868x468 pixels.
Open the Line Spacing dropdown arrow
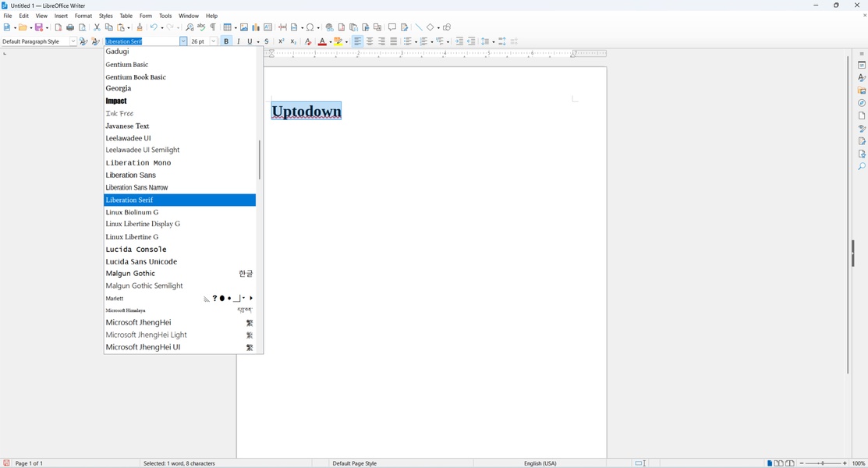click(493, 42)
